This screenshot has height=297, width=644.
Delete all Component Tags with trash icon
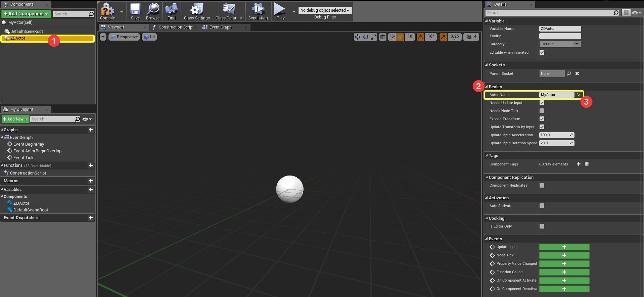tap(587, 164)
